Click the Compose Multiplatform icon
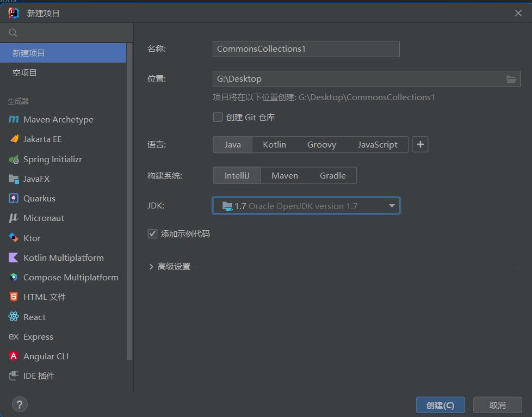532x417 pixels. pyautogui.click(x=14, y=278)
